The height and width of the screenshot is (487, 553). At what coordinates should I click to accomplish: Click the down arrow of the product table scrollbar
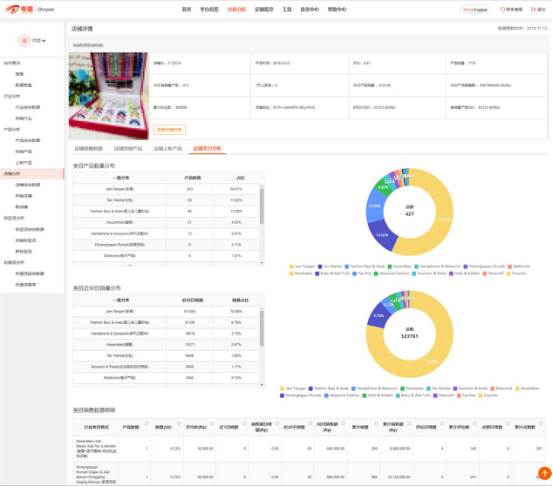262,263
